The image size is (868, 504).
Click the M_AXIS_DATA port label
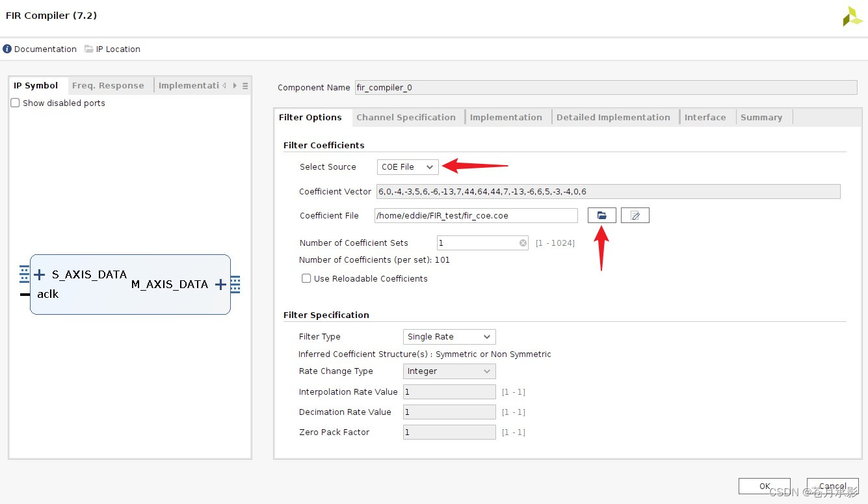coord(170,284)
